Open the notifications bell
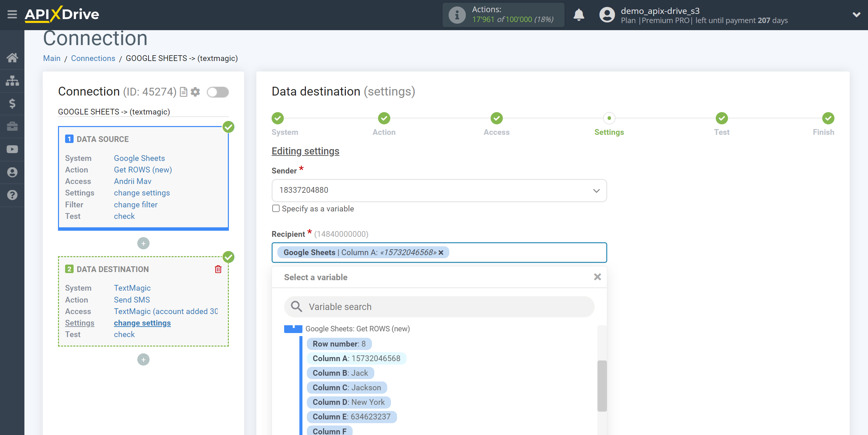Image resolution: width=868 pixels, height=435 pixels. click(579, 15)
